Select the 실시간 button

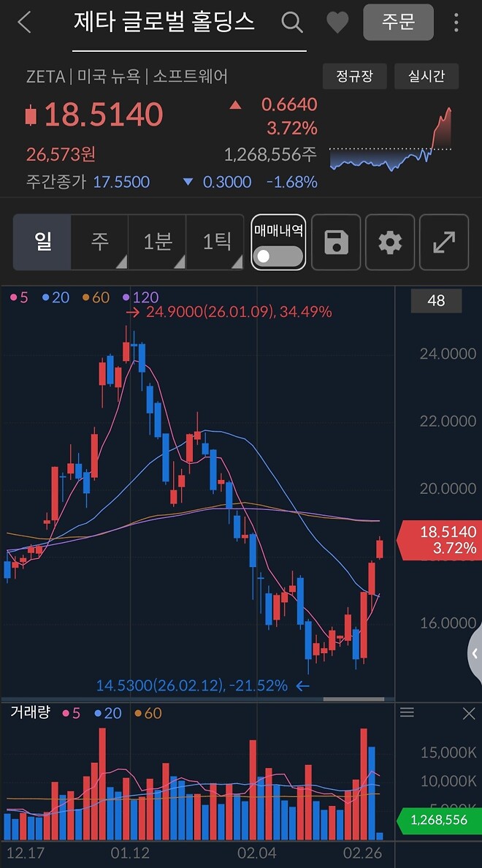pos(426,76)
